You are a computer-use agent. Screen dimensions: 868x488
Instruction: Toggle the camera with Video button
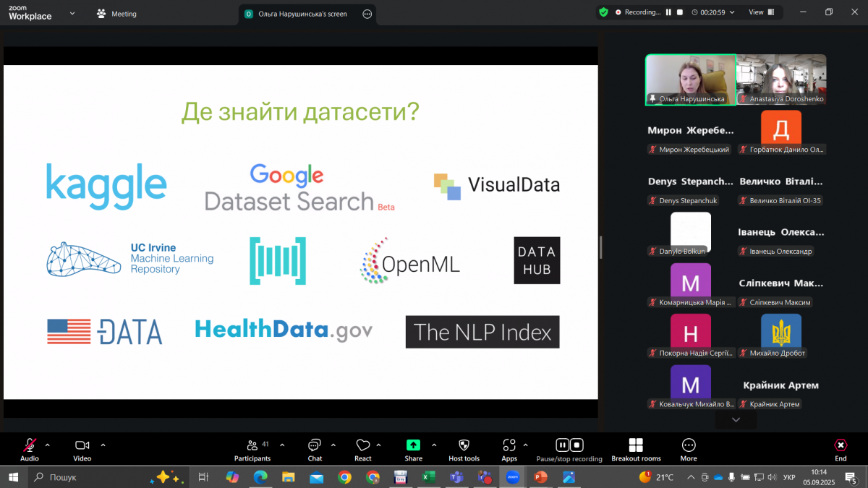[82, 449]
